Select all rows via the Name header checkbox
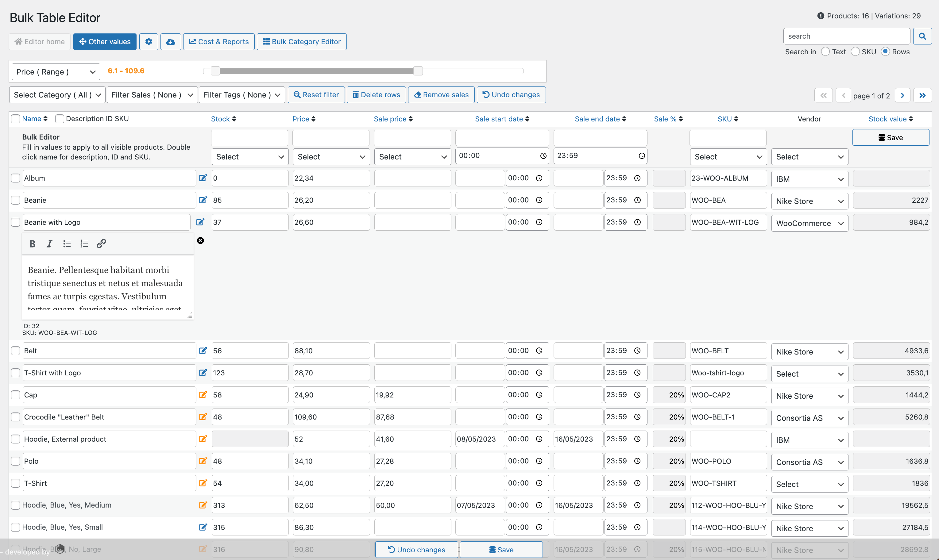This screenshot has width=939, height=560. pyautogui.click(x=15, y=118)
